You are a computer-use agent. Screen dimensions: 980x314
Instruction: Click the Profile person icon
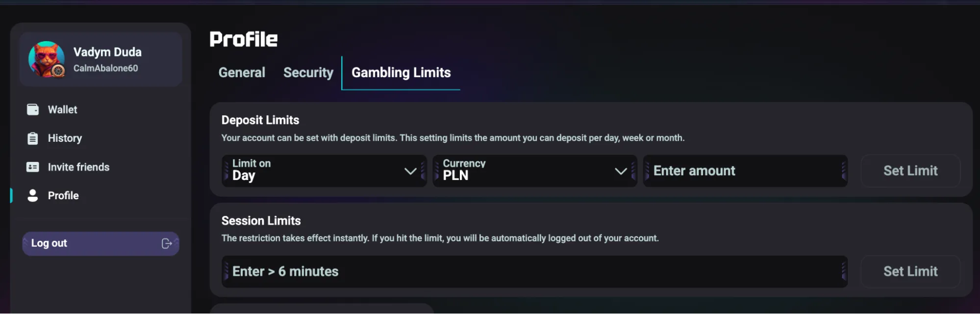33,196
